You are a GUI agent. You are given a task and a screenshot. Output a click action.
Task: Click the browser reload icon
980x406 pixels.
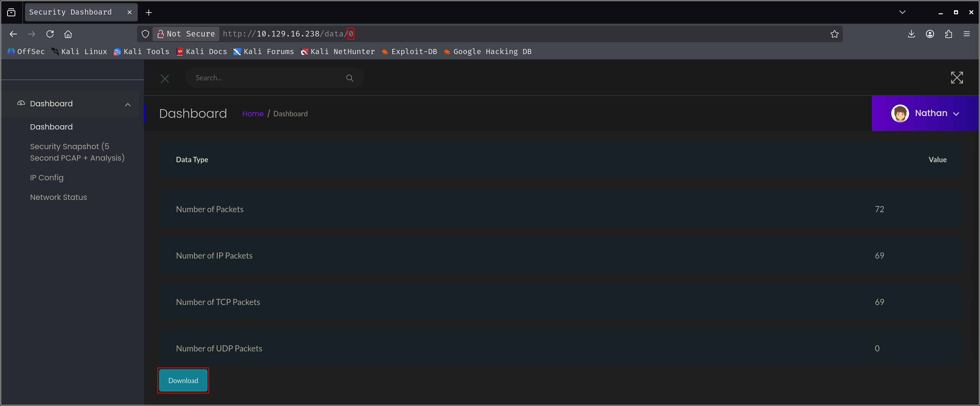click(50, 34)
